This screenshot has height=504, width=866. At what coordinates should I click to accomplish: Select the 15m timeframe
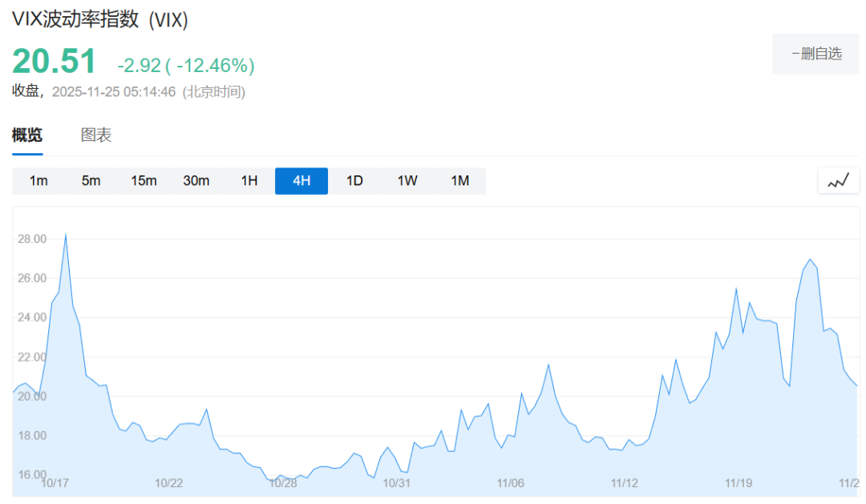click(144, 181)
